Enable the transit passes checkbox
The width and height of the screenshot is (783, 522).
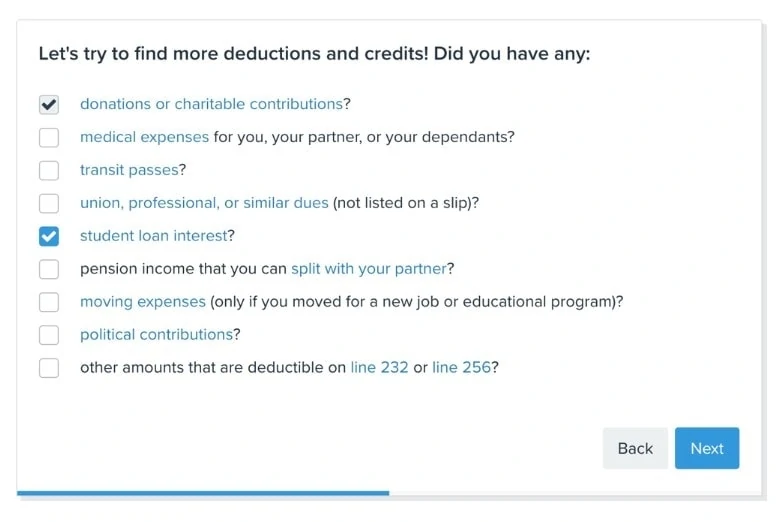coord(49,170)
